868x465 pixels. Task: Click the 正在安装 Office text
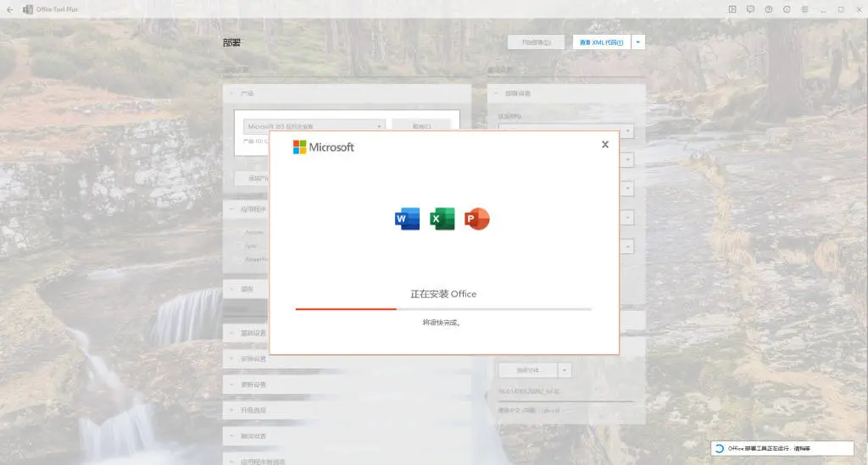(x=443, y=294)
